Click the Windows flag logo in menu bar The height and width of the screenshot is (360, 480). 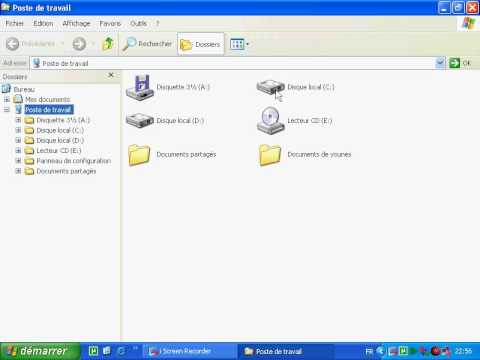click(x=469, y=23)
